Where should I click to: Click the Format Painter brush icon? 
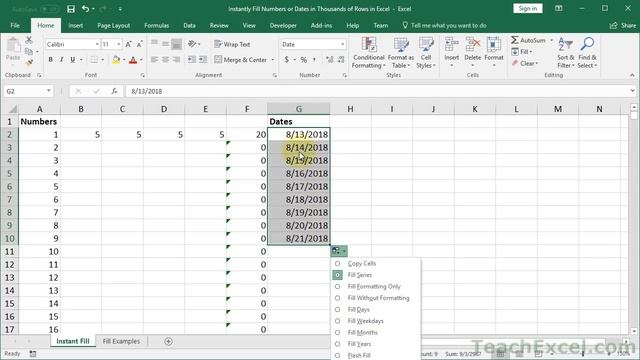(x=29, y=62)
